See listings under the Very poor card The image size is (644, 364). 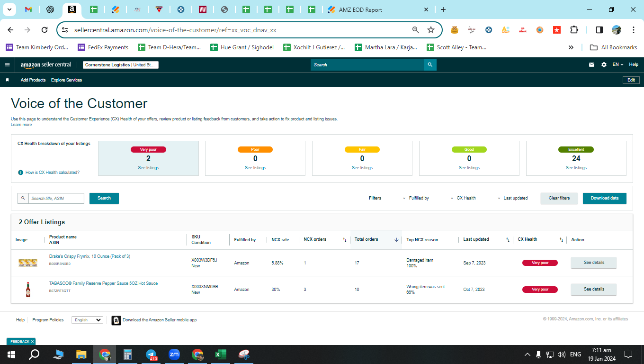click(148, 168)
